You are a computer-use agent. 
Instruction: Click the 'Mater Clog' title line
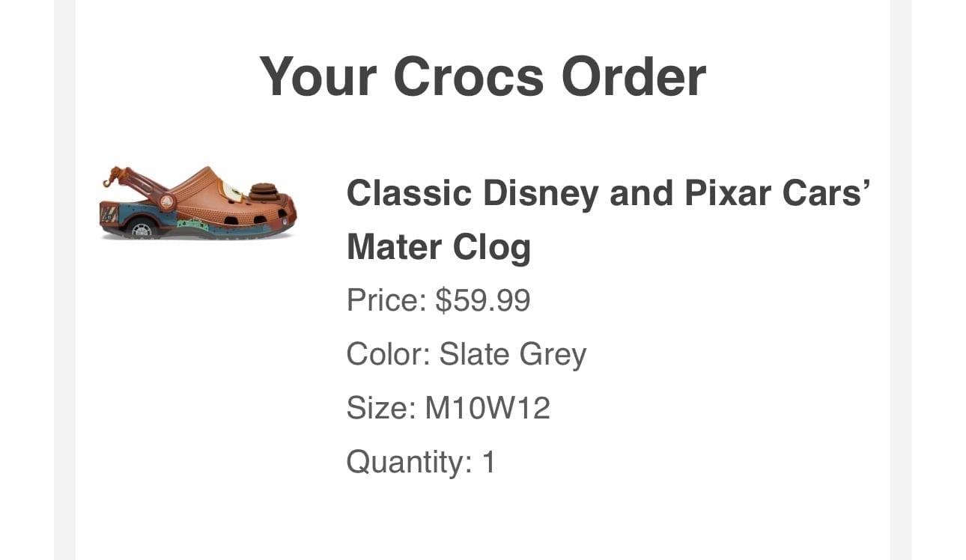(x=439, y=248)
